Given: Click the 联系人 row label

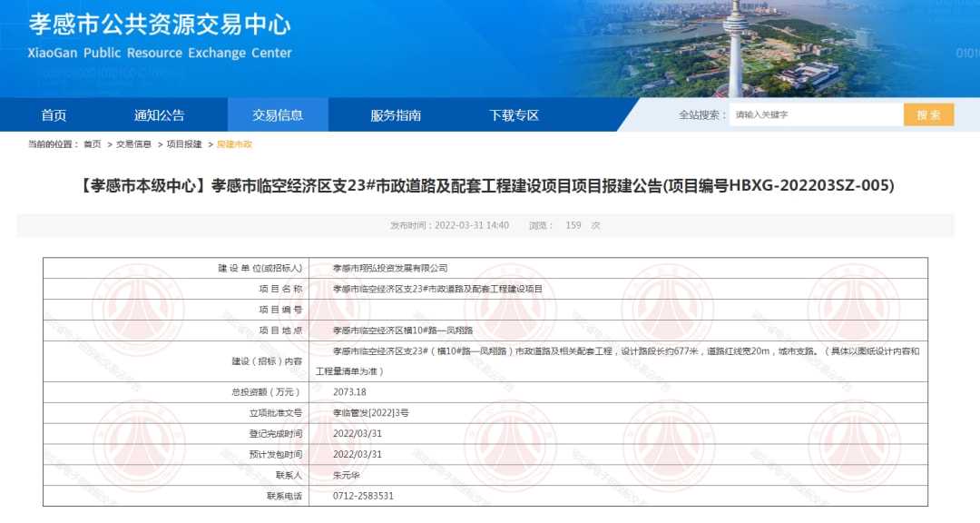Looking at the screenshot, I should (x=289, y=476).
